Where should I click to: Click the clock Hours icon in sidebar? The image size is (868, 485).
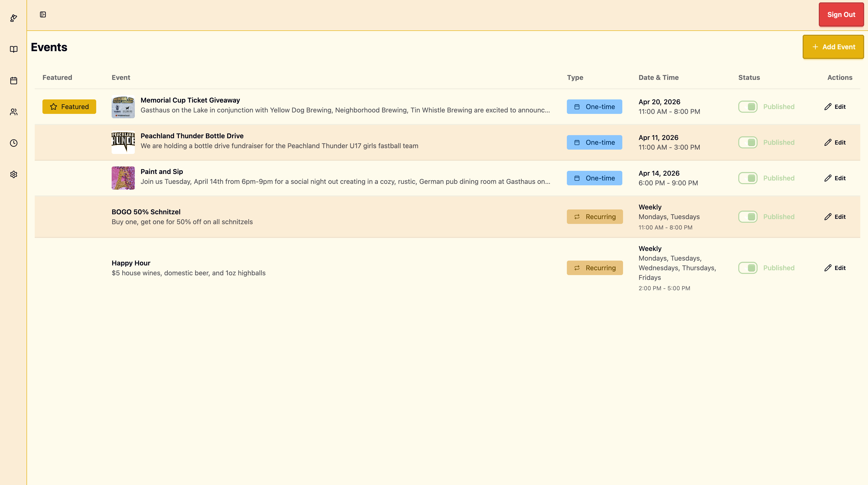point(14,143)
